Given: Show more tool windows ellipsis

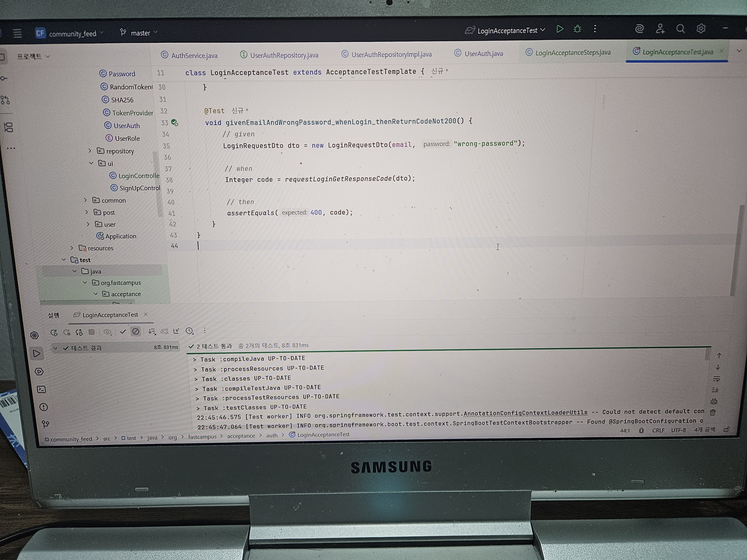Looking at the screenshot, I should (11, 148).
